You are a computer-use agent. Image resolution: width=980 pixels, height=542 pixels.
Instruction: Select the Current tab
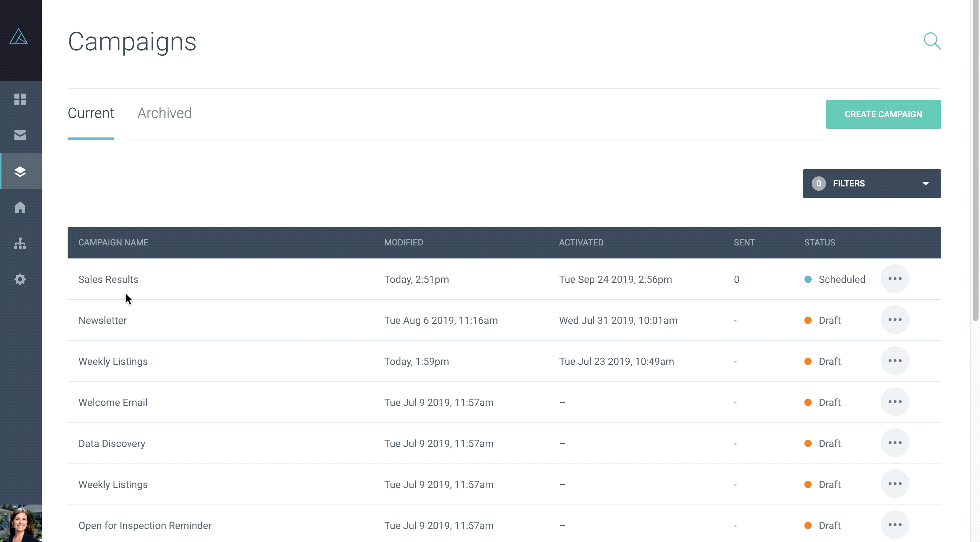point(91,113)
